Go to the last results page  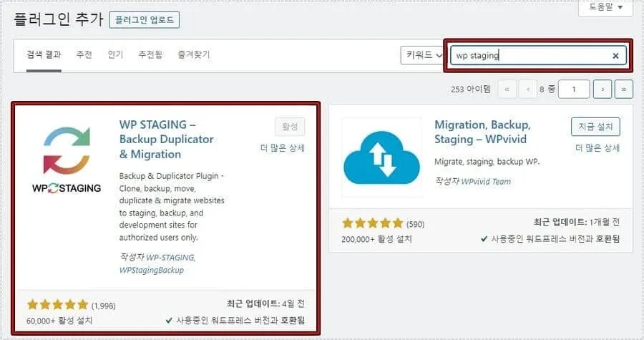(623, 89)
